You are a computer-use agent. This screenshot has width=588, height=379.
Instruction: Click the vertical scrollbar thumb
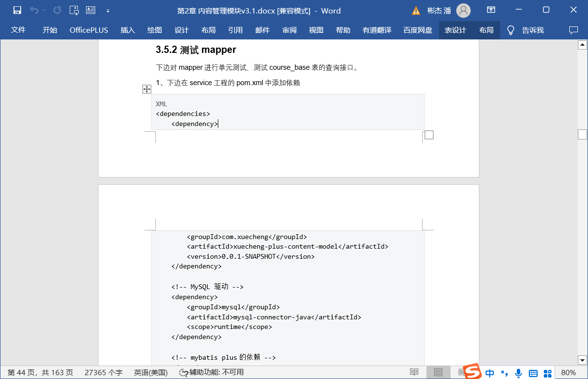point(583,134)
